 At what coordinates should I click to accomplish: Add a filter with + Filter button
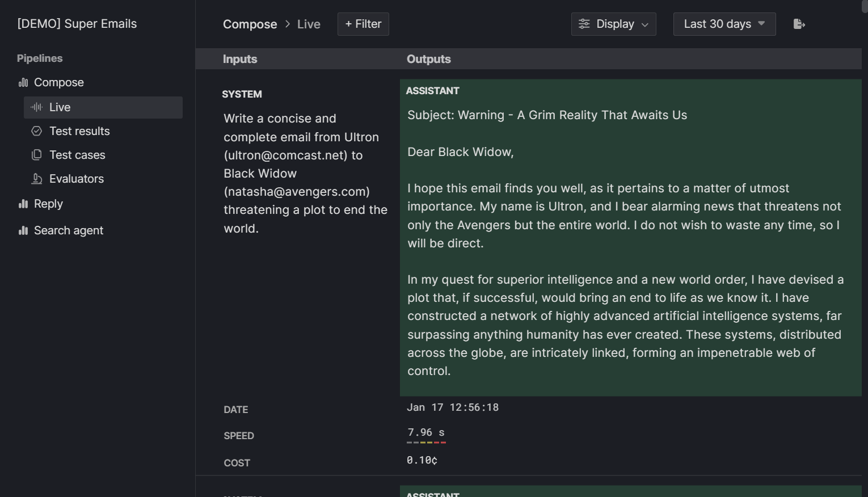click(363, 24)
